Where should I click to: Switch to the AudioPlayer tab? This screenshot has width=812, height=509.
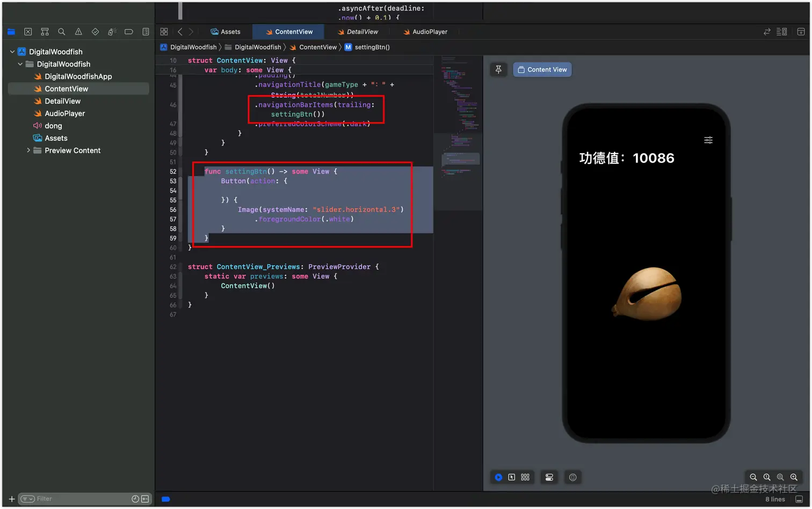tap(425, 32)
